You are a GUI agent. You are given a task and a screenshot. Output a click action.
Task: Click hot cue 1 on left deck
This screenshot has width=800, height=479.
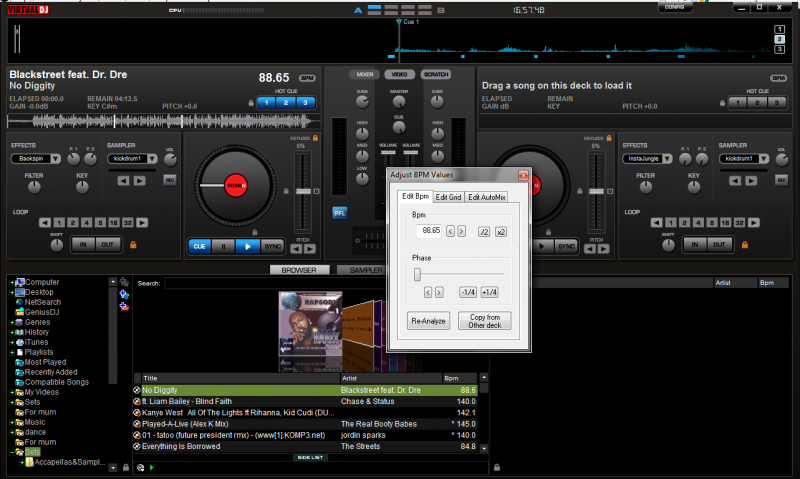tap(266, 103)
